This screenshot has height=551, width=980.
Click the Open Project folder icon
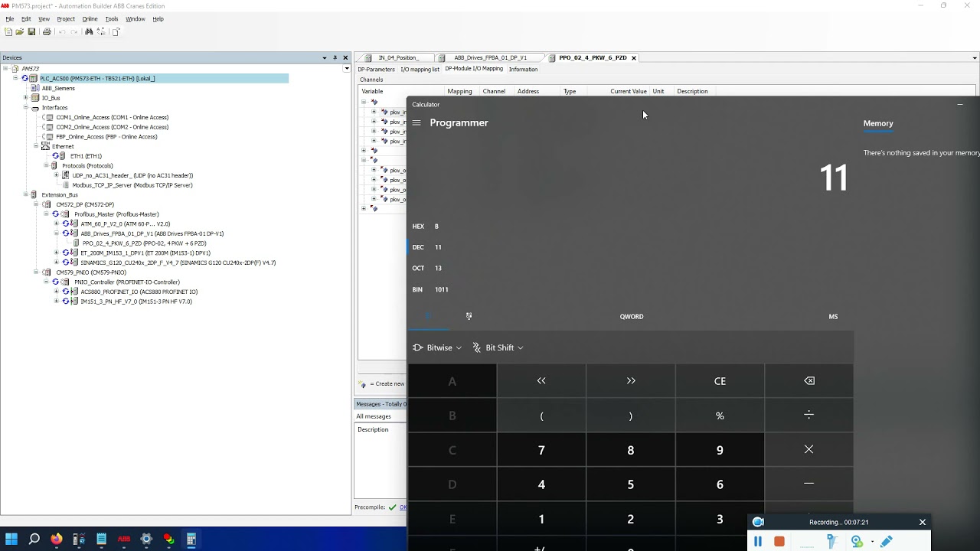[19, 31]
